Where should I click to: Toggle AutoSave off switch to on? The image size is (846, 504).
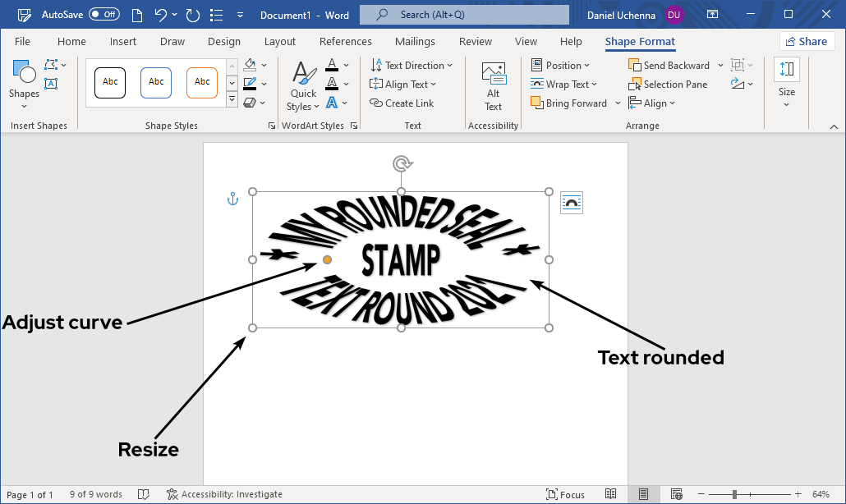(x=104, y=14)
